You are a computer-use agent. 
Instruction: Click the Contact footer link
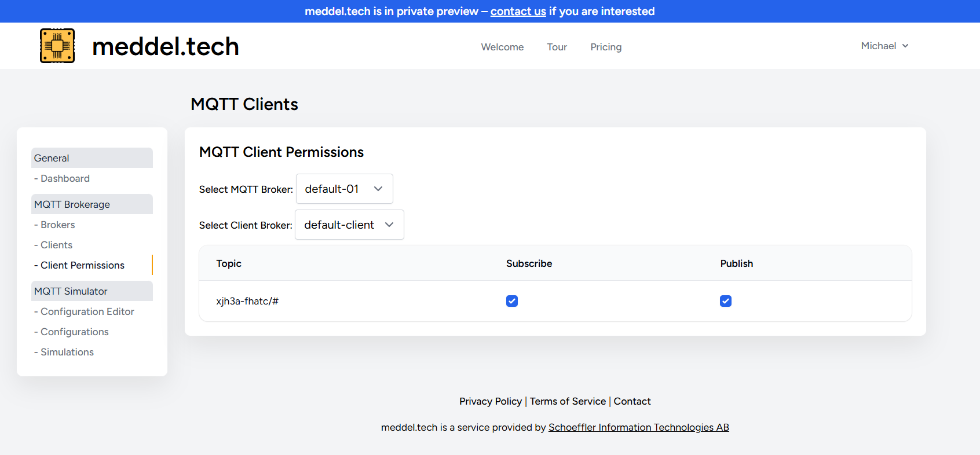point(632,401)
